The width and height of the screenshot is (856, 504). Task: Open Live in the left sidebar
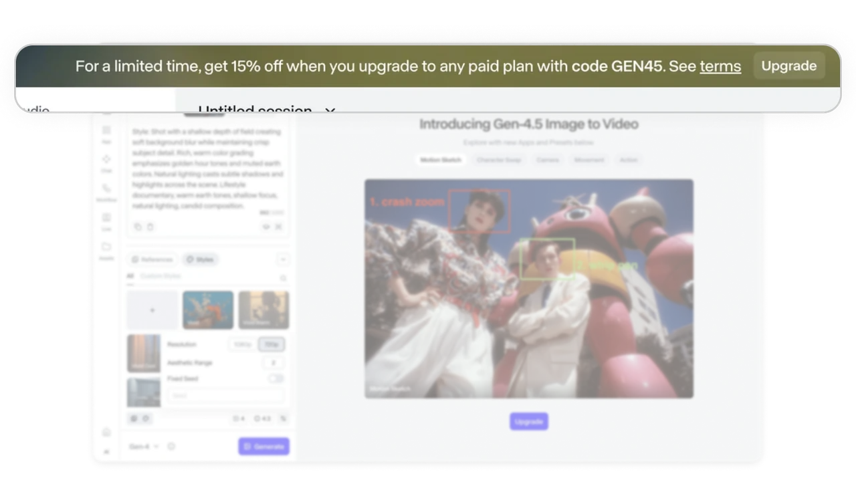coord(106,221)
